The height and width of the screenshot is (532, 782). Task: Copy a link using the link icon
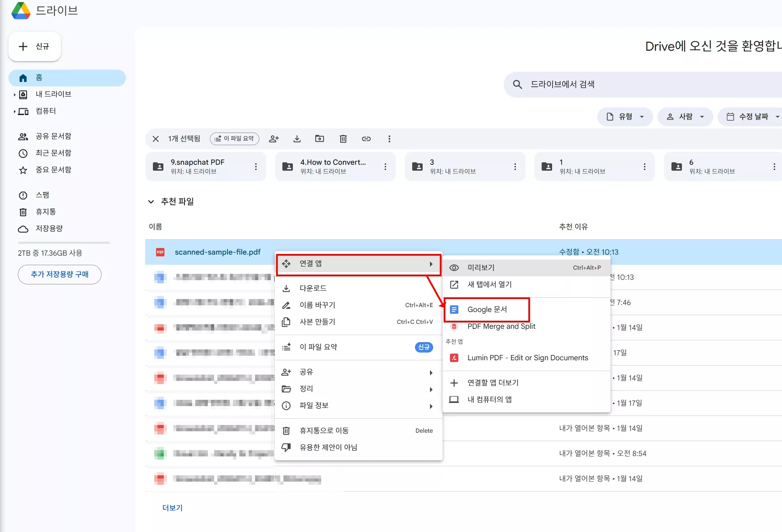tap(366, 139)
